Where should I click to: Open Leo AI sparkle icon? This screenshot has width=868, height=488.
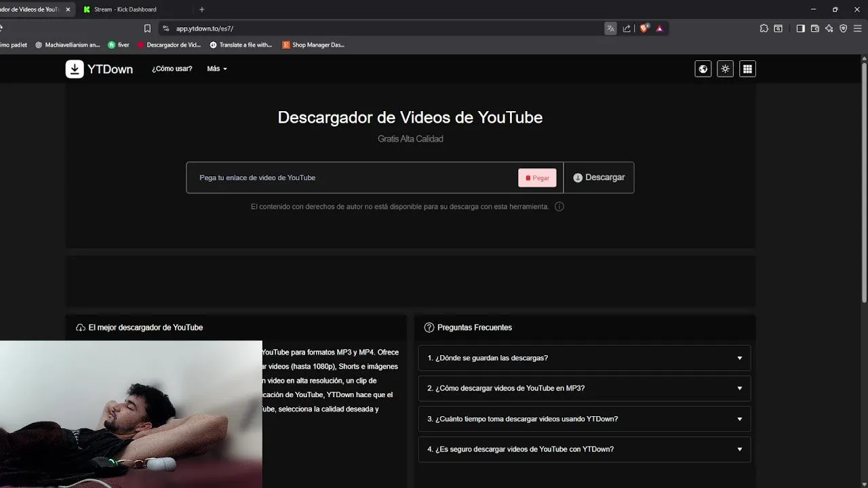[x=829, y=28]
